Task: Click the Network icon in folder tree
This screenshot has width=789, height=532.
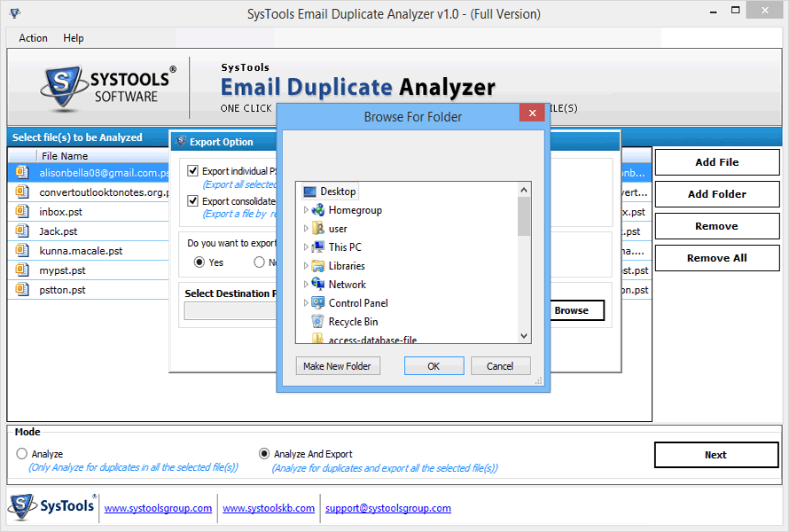Action: [318, 285]
